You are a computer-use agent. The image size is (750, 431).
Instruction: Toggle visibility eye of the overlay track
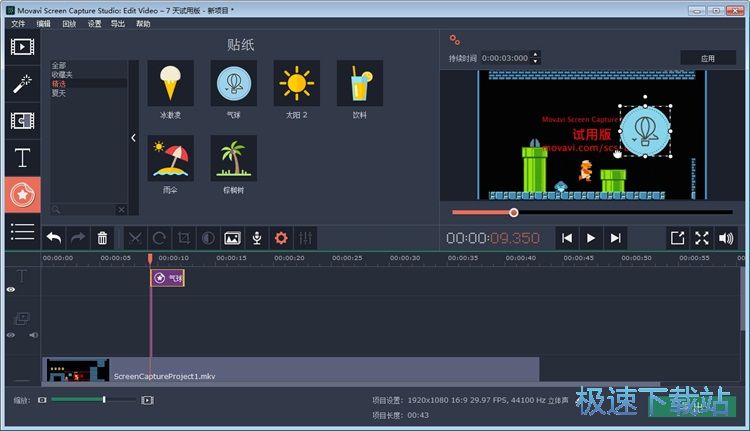[11, 335]
